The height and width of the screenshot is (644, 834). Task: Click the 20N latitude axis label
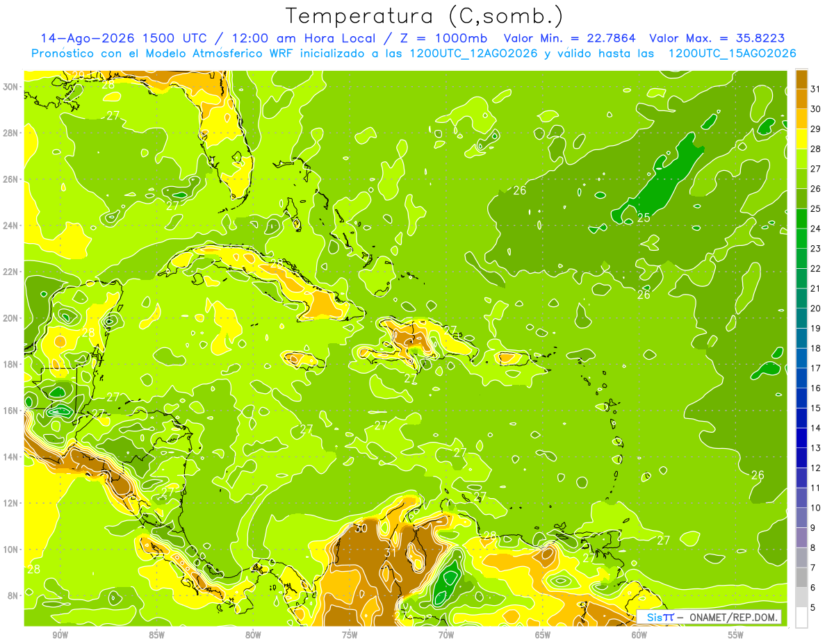[11, 317]
